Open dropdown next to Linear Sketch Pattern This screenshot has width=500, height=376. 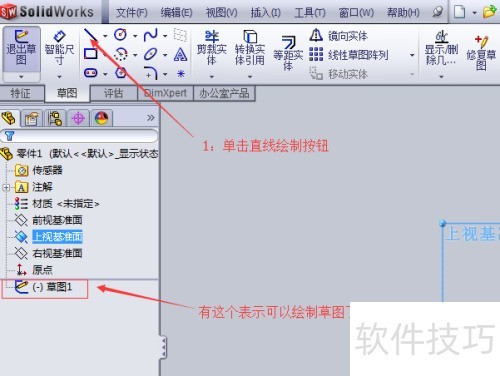click(x=412, y=55)
